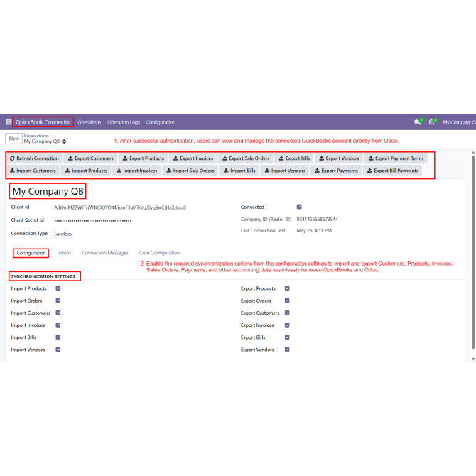Click the Connected help question mark
The image size is (476, 476).
(x=266, y=205)
